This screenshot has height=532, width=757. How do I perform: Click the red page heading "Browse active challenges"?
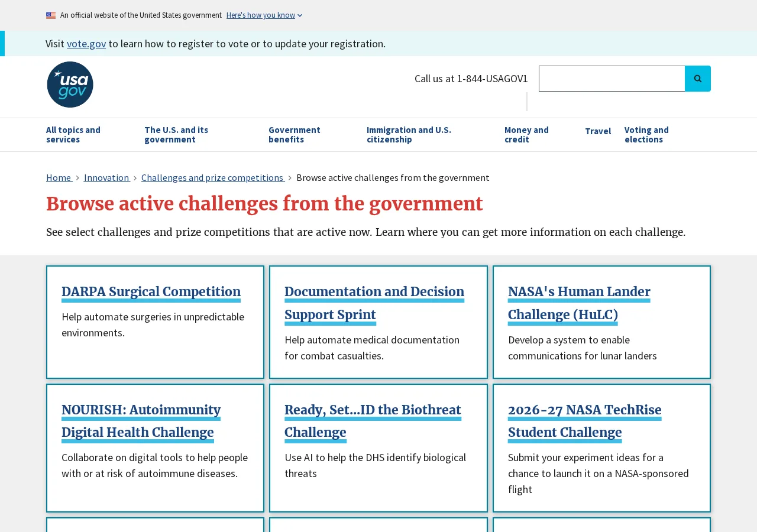click(x=264, y=204)
